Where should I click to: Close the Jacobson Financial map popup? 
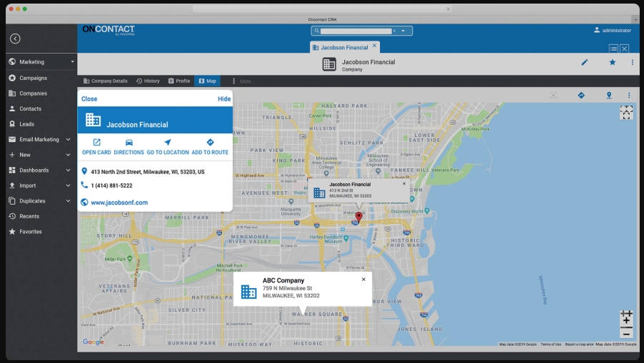tap(404, 184)
